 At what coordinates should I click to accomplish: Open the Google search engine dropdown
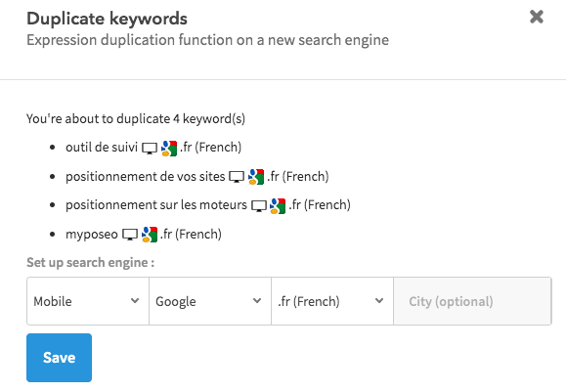coord(210,301)
